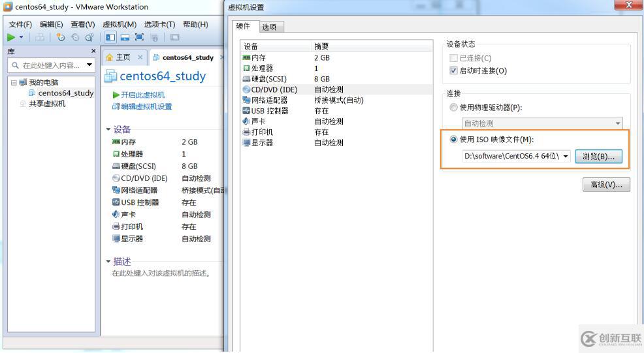
Task: Collapse the 设备 section in main window
Action: tap(108, 129)
